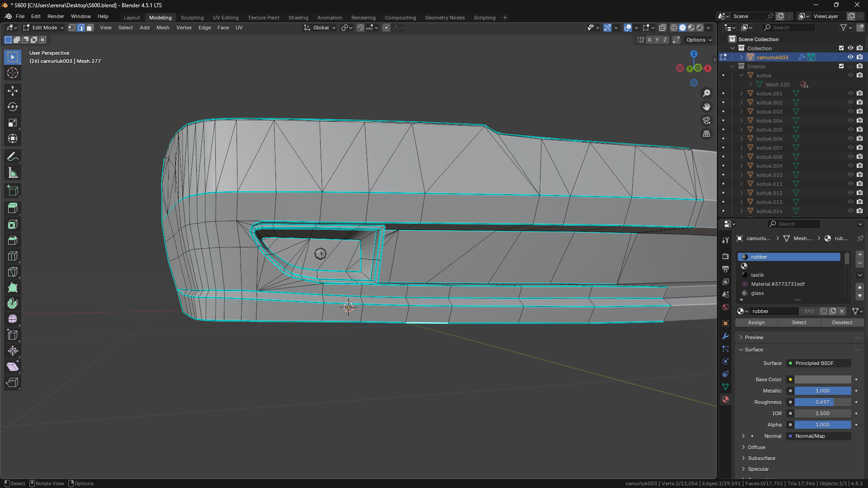
Task: Activate the Rotate tool
Action: pyautogui.click(x=13, y=107)
